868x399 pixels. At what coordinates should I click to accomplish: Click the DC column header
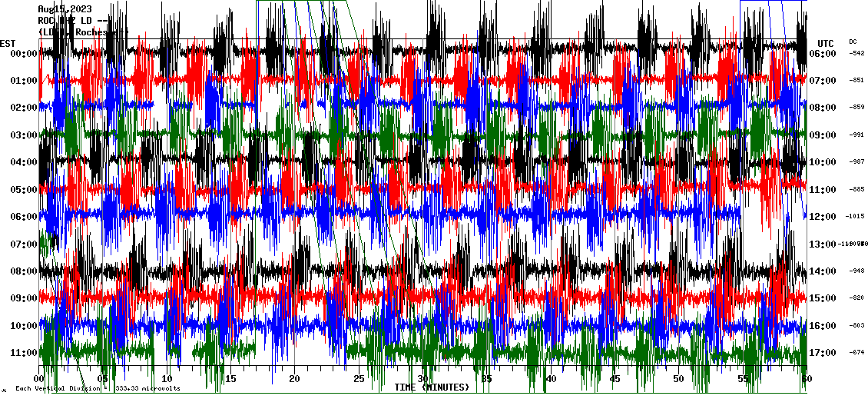point(853,42)
